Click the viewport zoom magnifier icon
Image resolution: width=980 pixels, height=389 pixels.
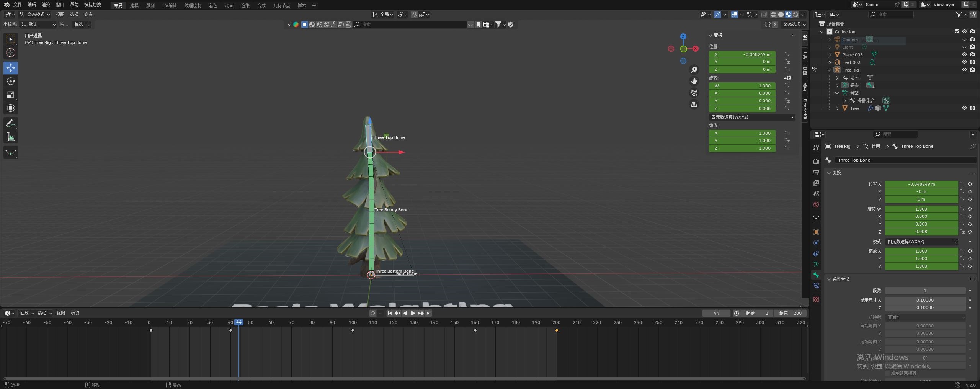pos(694,70)
